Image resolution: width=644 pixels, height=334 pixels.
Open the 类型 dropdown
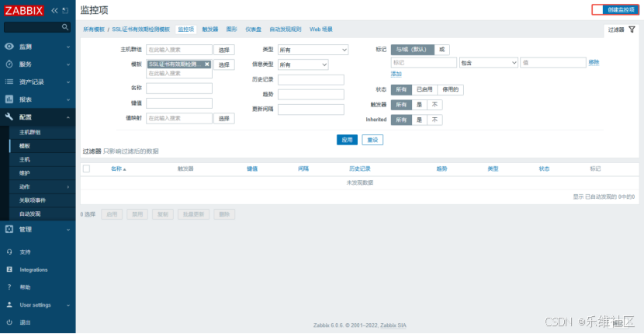pos(313,50)
